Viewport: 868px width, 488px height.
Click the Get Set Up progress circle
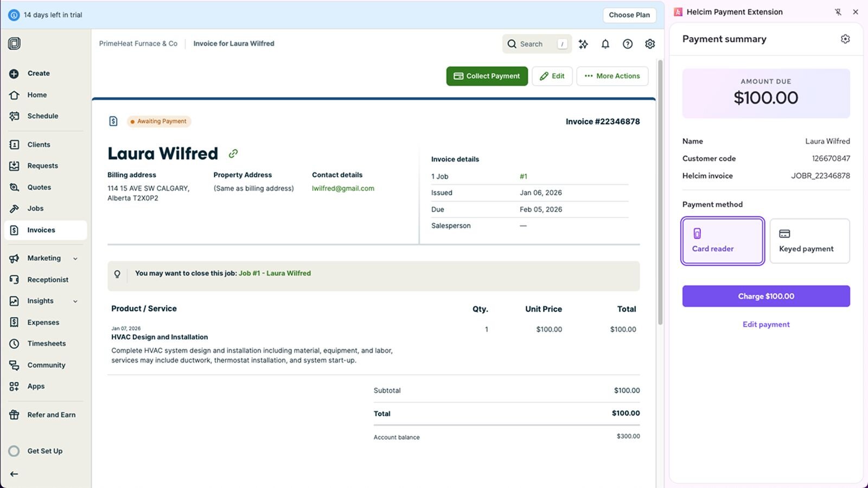tap(14, 451)
